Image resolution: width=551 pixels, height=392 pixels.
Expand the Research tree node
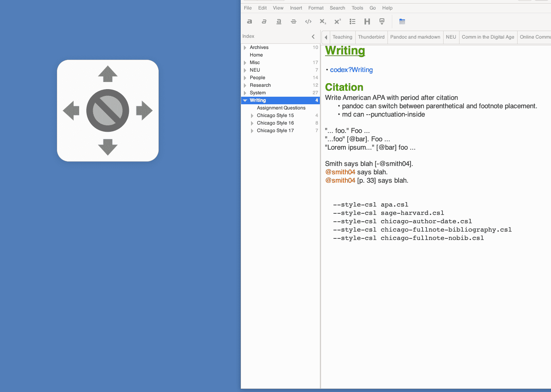coord(245,86)
